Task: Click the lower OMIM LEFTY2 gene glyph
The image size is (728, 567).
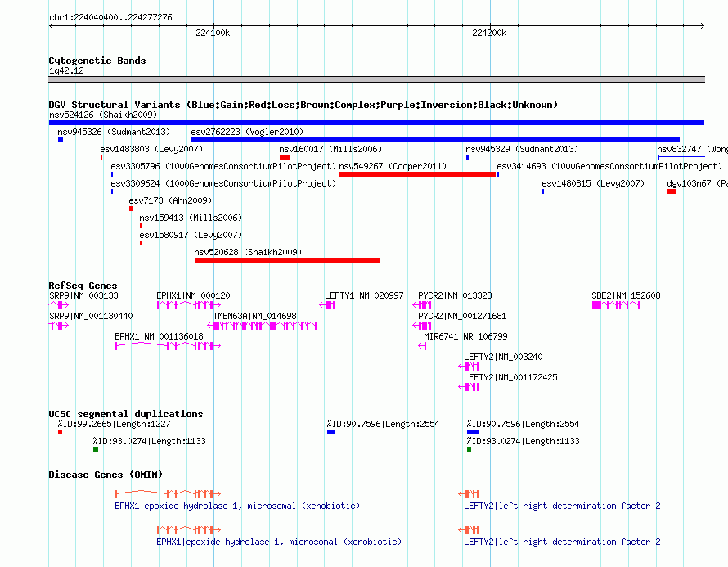Action: (469, 530)
